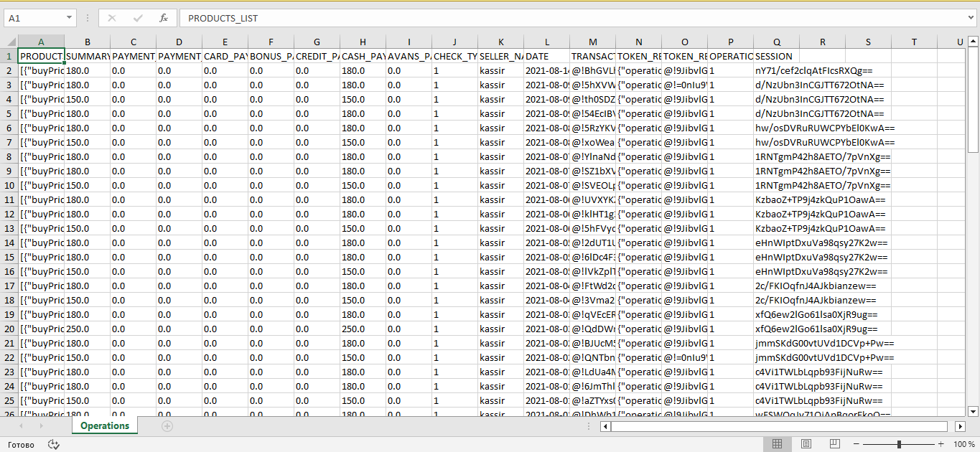Viewport: 980px width, 452px height.
Task: Click horizontal scrollbar right arrow
Action: tap(974, 426)
